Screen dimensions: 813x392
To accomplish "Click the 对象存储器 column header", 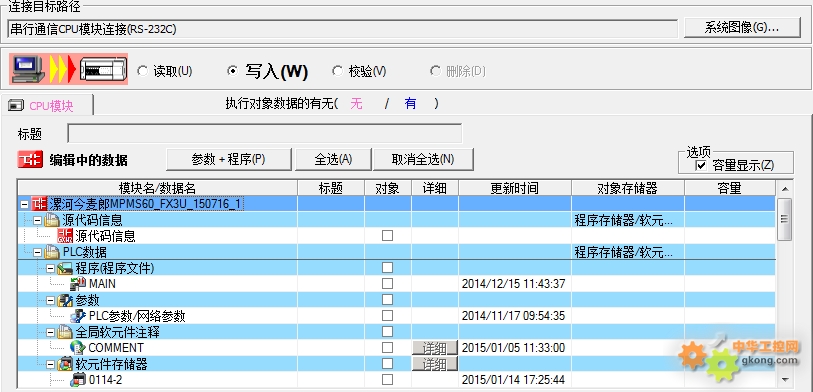I will [628, 188].
